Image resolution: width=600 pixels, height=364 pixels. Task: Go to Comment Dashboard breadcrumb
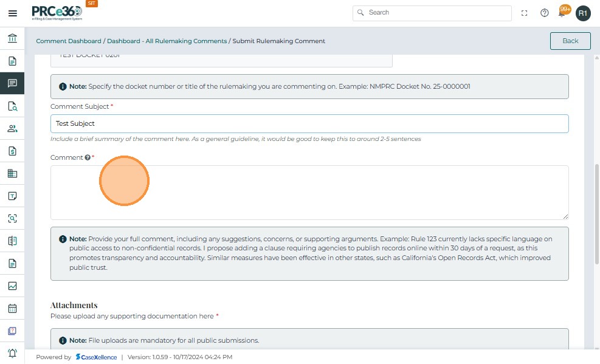pos(69,41)
